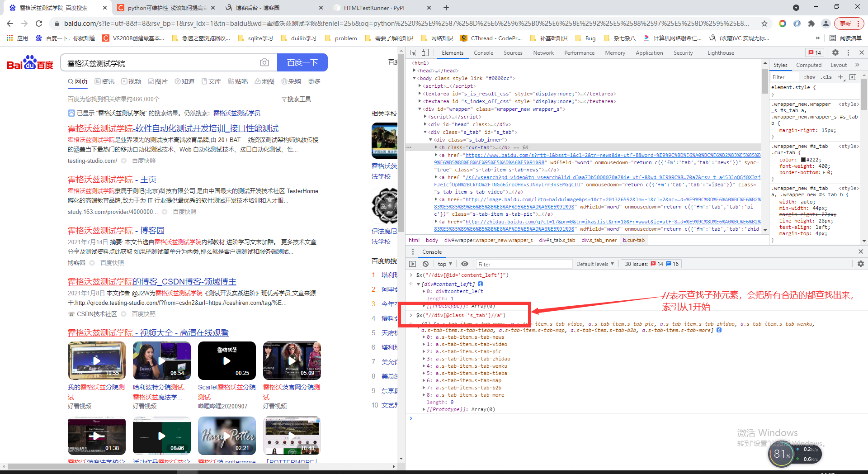Show the console sidebar icon

[x=412, y=264]
